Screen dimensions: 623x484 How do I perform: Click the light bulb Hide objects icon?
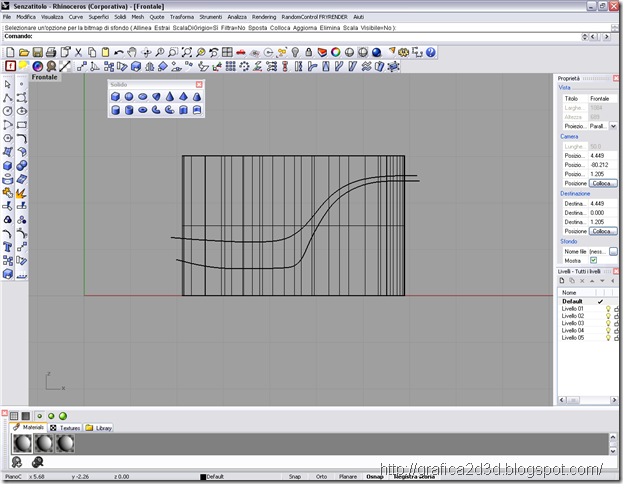(x=295, y=52)
